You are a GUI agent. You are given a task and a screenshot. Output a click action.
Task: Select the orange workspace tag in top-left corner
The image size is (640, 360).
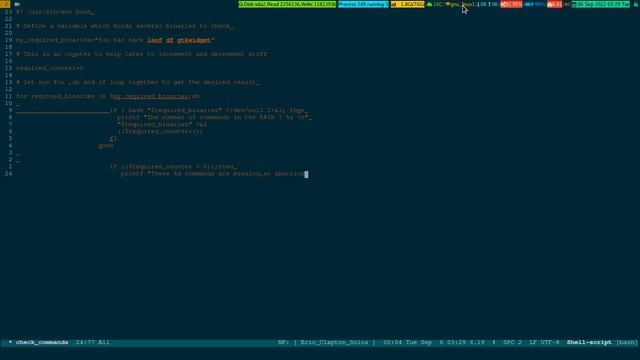click(x=5, y=4)
